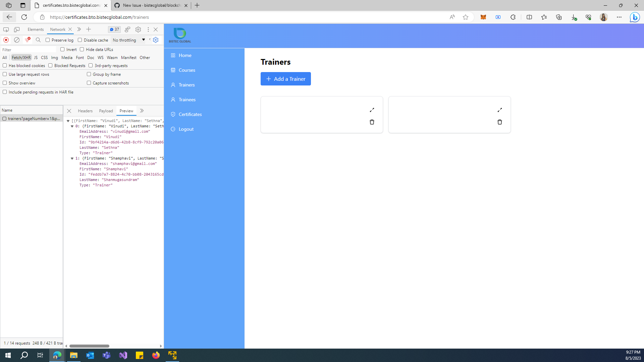Stop recording network log

(x=6, y=40)
